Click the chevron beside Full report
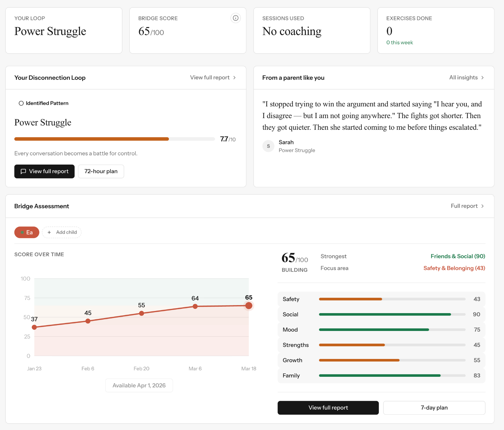Image resolution: width=504 pixels, height=430 pixels. [482, 206]
